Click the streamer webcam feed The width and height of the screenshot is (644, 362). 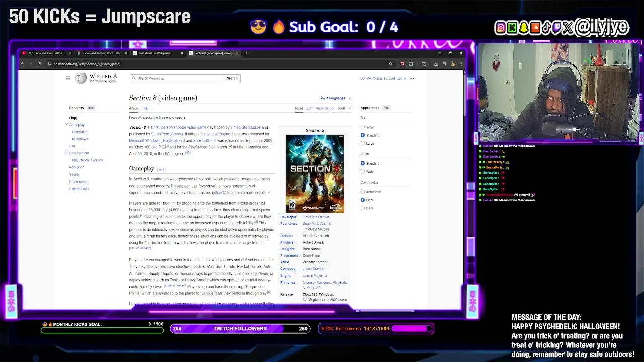tap(558, 93)
